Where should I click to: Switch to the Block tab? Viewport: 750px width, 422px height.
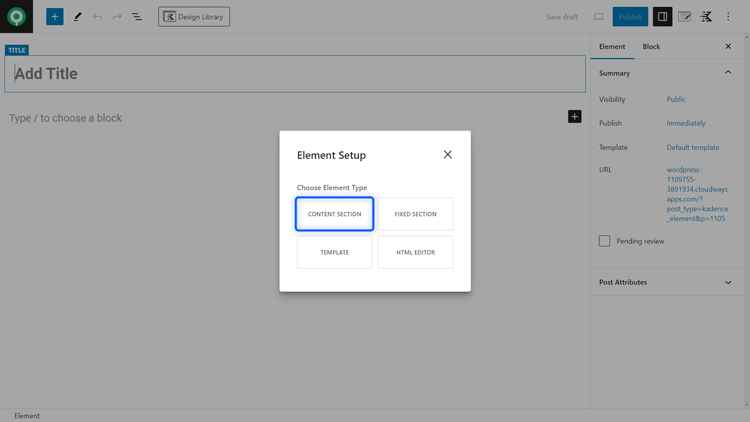[x=651, y=46]
